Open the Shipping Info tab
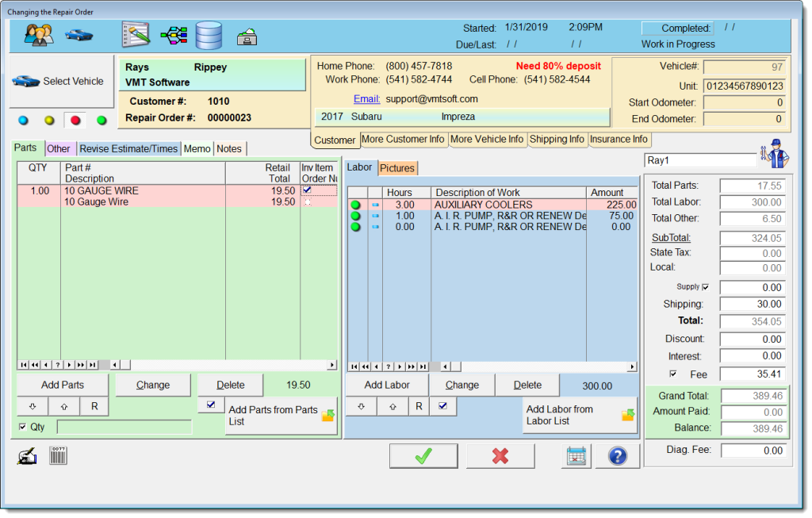This screenshot has width=812, height=518. [x=557, y=140]
